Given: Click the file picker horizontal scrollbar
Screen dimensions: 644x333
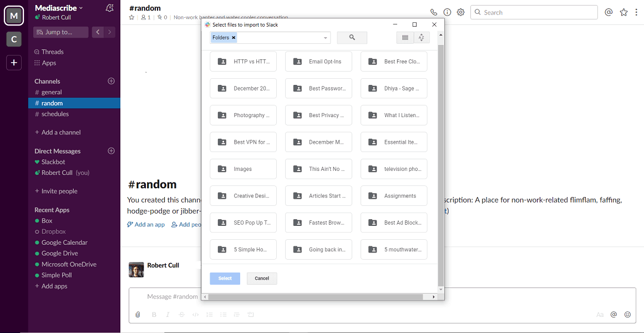Looking at the screenshot, I should point(316,297).
